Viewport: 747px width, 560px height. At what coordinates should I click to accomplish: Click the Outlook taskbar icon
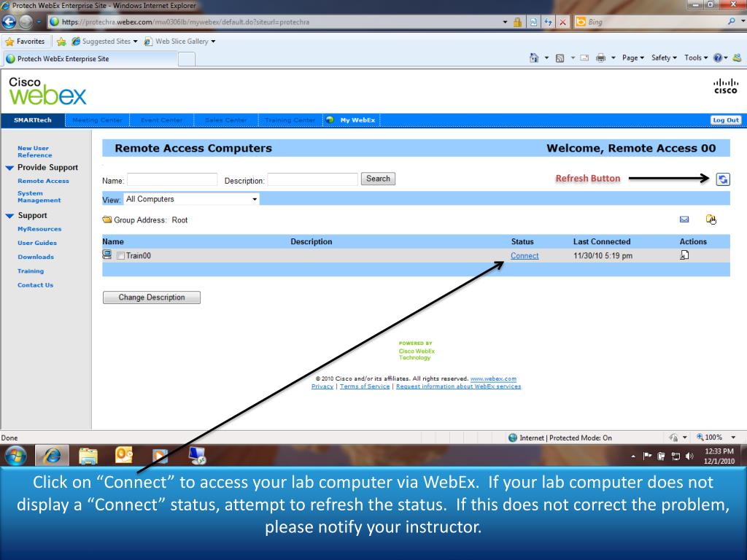(124, 455)
